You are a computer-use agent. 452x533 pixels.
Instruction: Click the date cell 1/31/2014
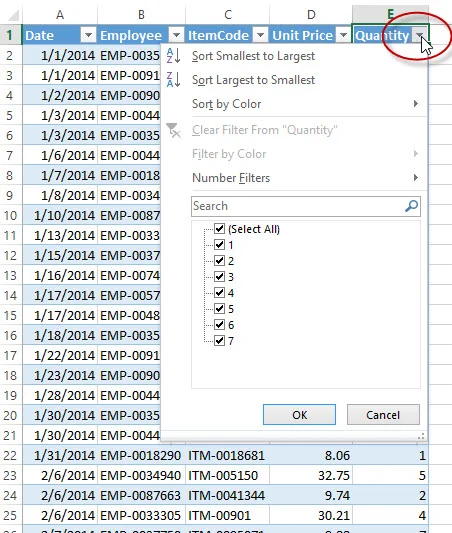click(60, 455)
